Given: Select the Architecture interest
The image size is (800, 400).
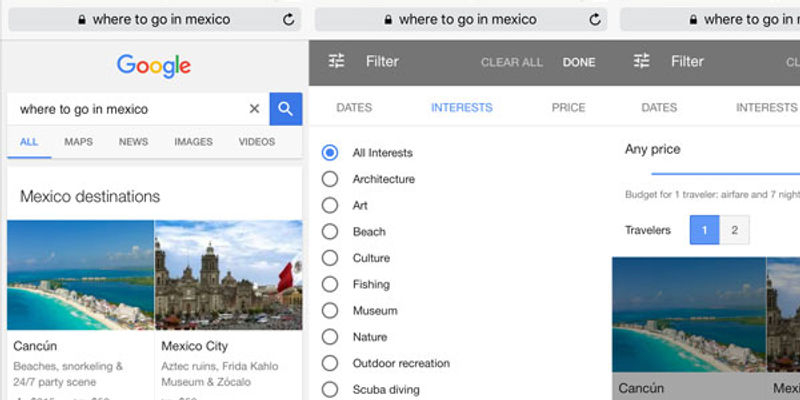Looking at the screenshot, I should click(x=330, y=179).
